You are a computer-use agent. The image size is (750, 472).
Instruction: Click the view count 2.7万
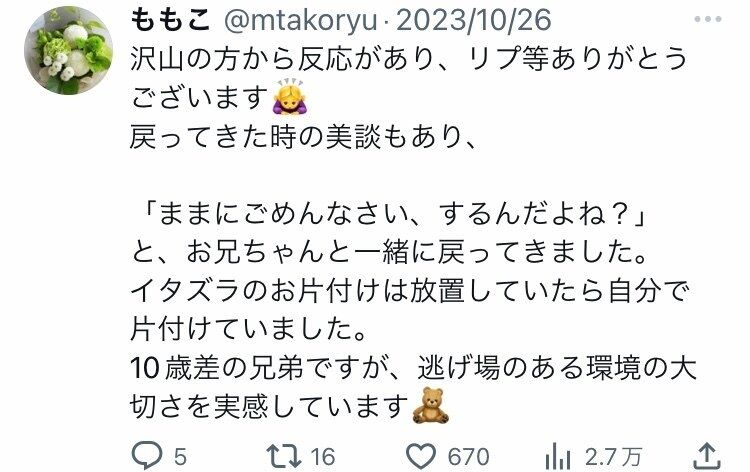[x=613, y=457]
